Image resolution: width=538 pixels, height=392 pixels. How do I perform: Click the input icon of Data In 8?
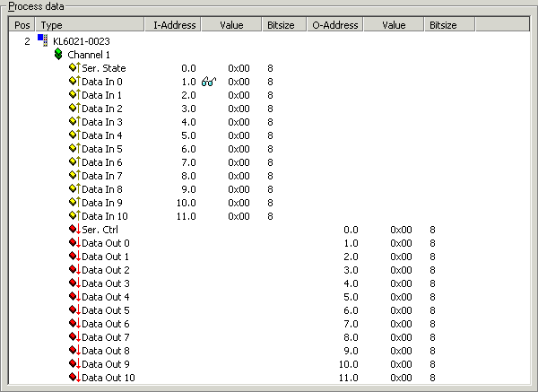(74, 188)
